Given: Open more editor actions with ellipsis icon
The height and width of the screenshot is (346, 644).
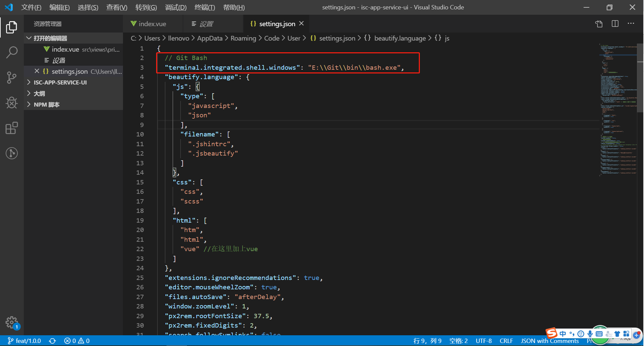Looking at the screenshot, I should pyautogui.click(x=631, y=24).
